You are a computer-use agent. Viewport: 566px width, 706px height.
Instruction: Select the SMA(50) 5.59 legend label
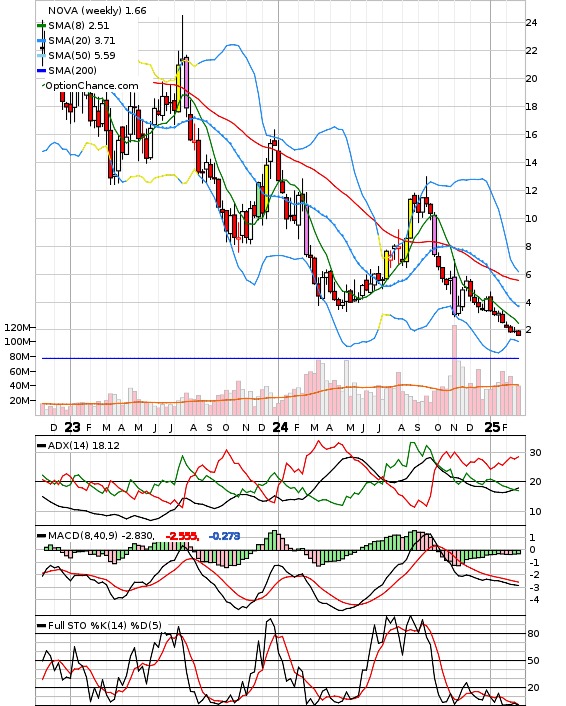click(82, 55)
